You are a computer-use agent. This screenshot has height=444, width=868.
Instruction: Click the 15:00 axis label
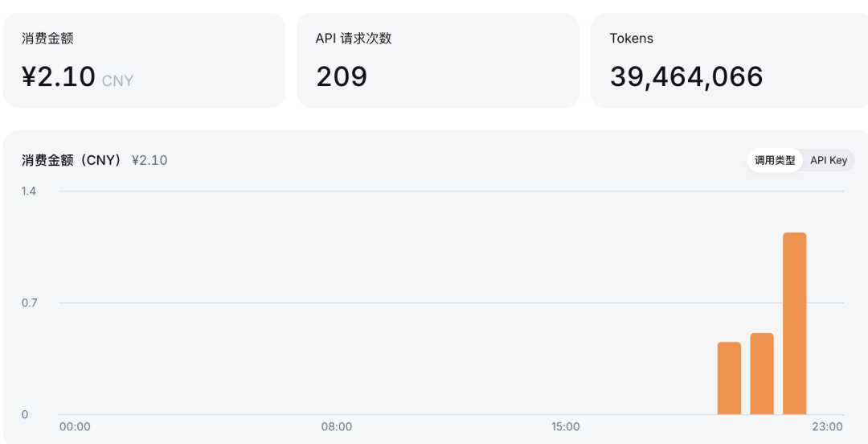565,427
